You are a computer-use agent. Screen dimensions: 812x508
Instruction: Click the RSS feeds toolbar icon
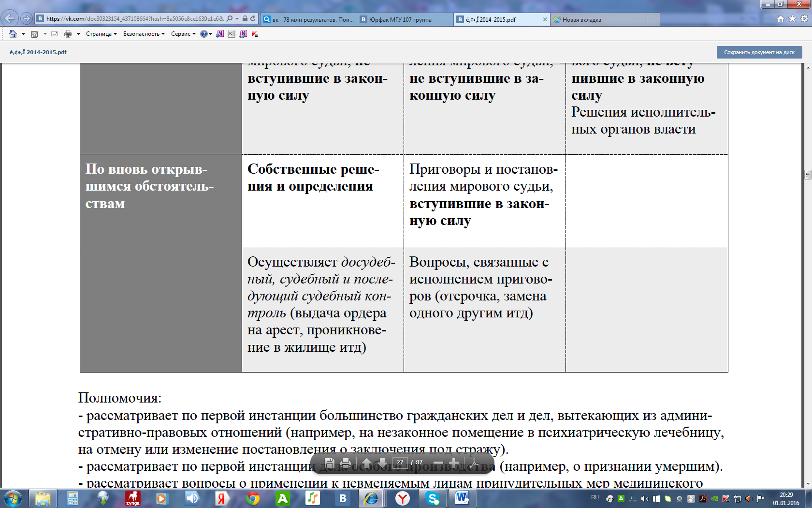34,34
